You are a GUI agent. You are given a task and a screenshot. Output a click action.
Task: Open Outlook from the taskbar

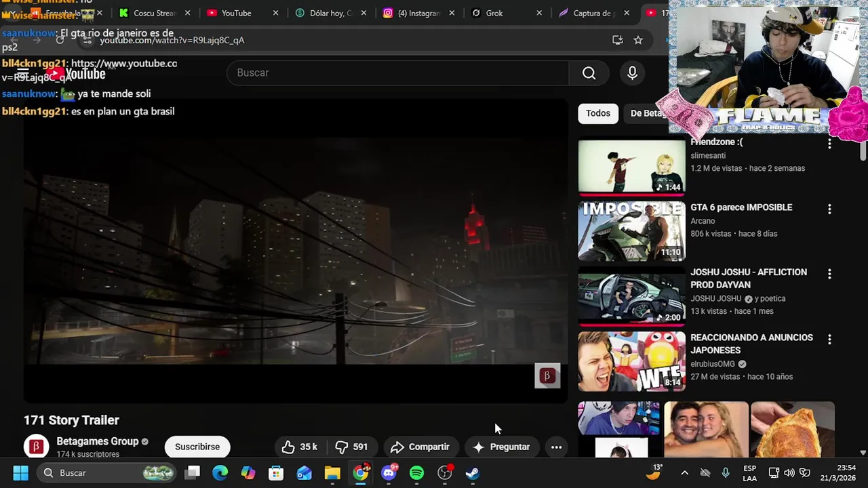click(304, 473)
